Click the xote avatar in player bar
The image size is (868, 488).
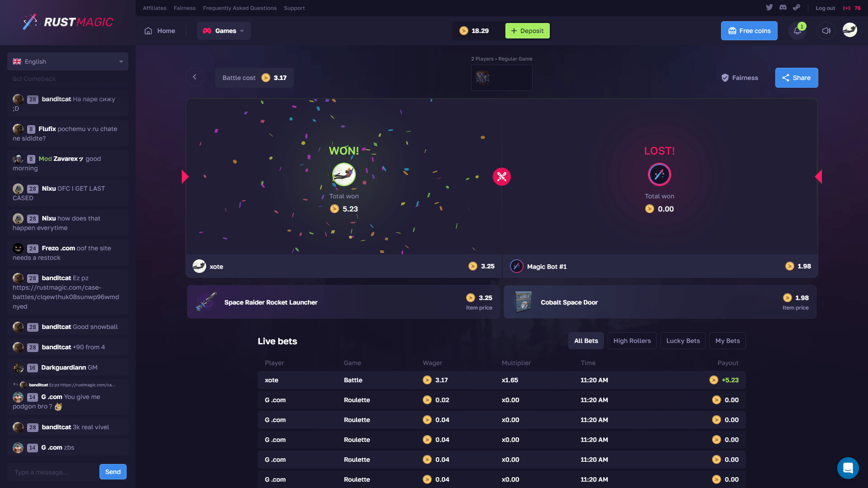pyautogui.click(x=199, y=266)
